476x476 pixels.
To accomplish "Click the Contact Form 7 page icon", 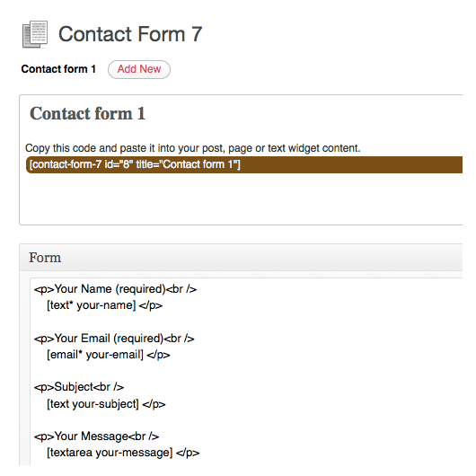I will [x=35, y=34].
